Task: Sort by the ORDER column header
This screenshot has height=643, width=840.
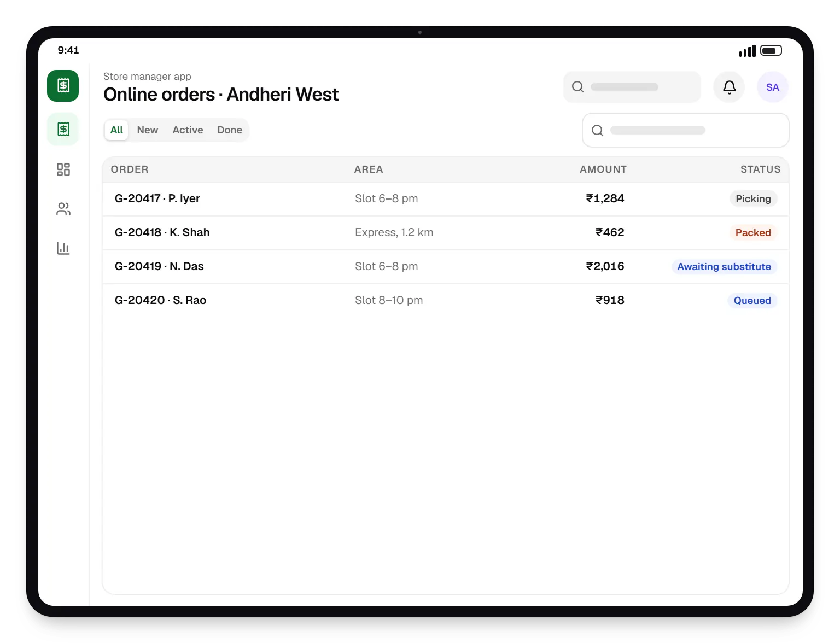Action: coord(130,169)
